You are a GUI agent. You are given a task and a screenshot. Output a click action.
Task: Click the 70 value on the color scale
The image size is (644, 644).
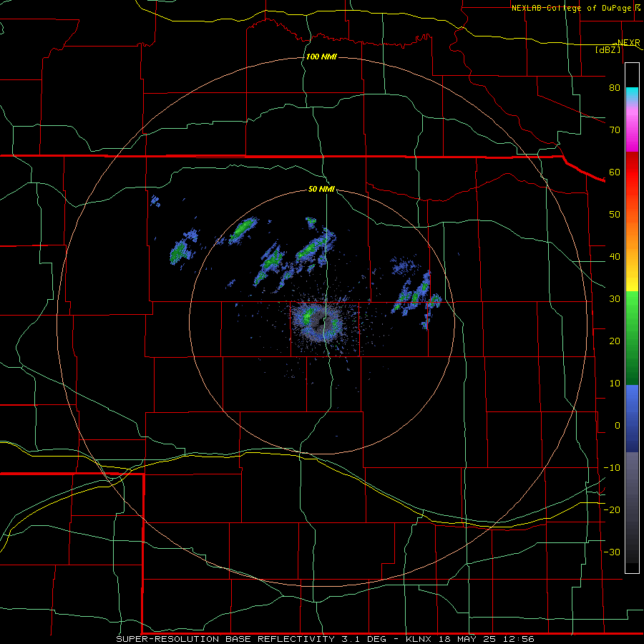pyautogui.click(x=615, y=130)
